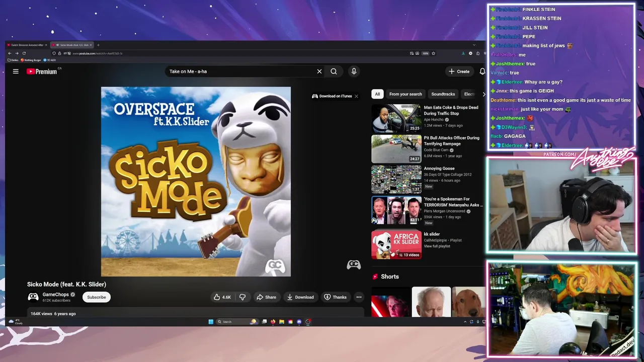Screen dimensions: 644x362
Task: Bookmark the page with the star icon
Action: point(433,53)
